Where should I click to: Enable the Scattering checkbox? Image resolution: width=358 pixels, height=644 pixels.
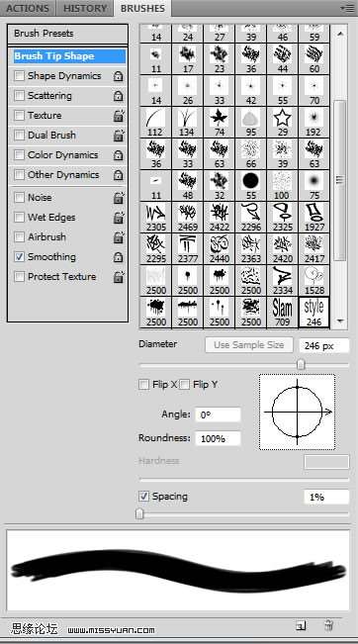19,96
